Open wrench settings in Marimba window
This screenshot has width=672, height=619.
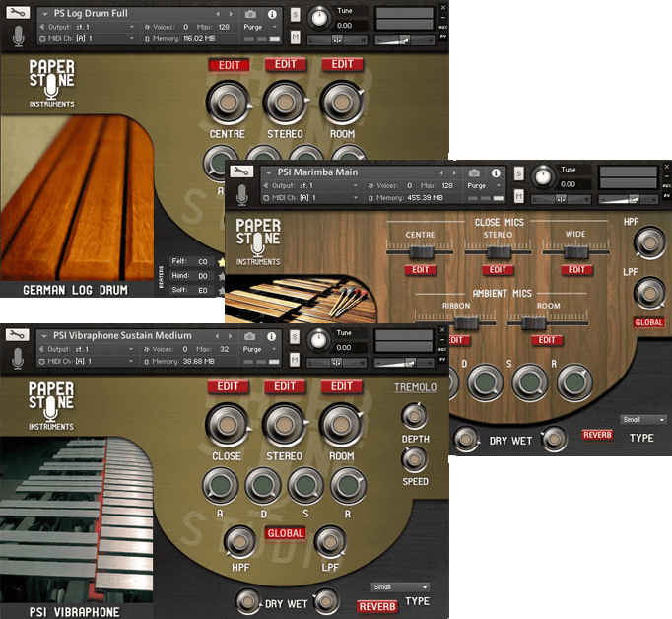tap(241, 172)
